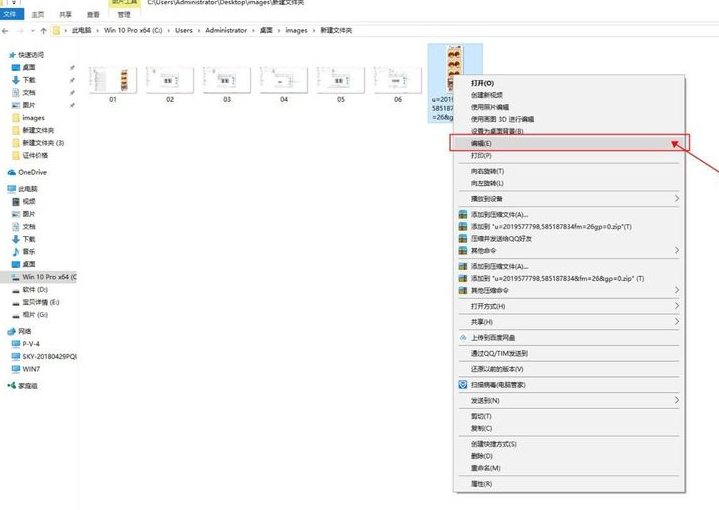This screenshot has height=510, width=719.
Task: Expand the 打开方式(H) submenu arrow
Action: 676,306
